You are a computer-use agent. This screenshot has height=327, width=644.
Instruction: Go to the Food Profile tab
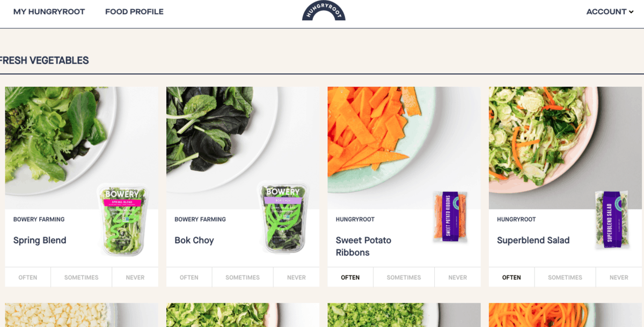[x=134, y=12]
